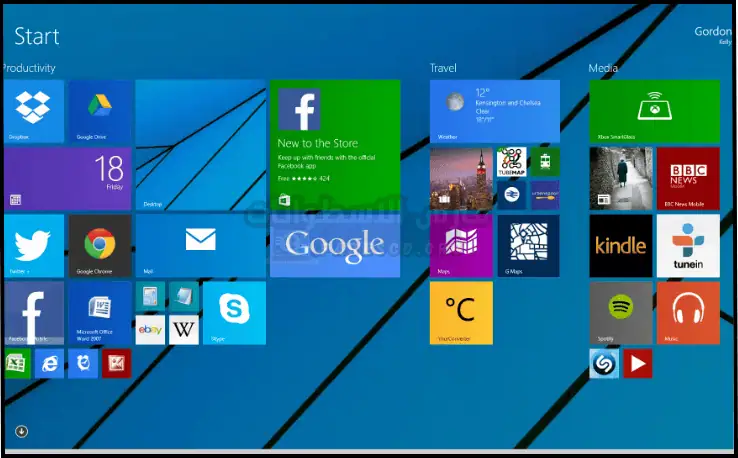Launch Google Drive from Start
The height and width of the screenshot is (458, 738).
click(99, 111)
